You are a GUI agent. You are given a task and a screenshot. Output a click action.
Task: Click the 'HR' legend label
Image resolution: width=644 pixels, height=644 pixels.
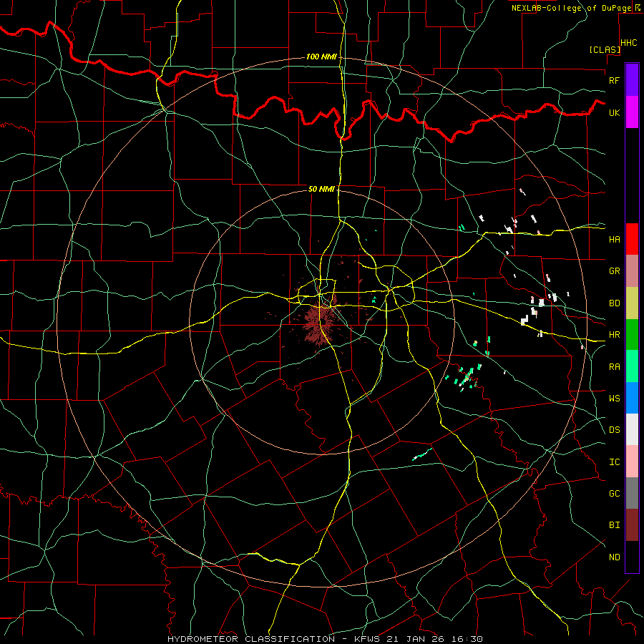614,335
